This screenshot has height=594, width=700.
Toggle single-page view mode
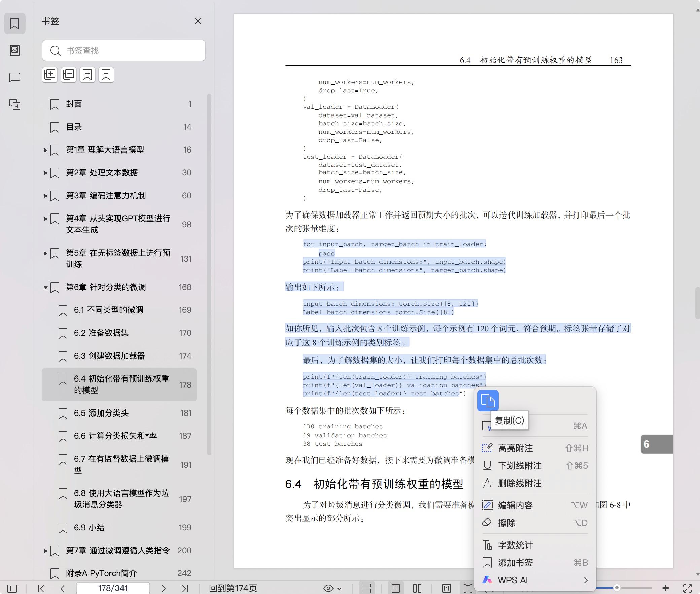tap(396, 588)
